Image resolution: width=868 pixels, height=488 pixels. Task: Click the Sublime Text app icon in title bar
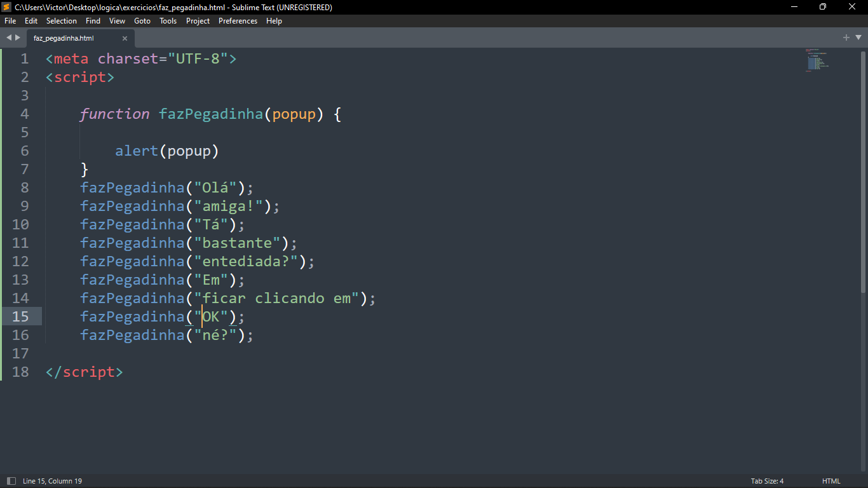click(6, 7)
